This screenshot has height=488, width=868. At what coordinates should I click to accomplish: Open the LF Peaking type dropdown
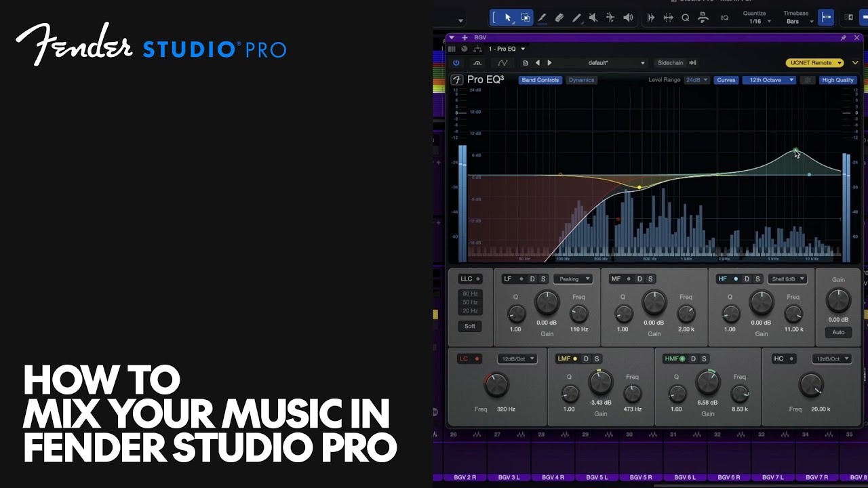tap(573, 279)
